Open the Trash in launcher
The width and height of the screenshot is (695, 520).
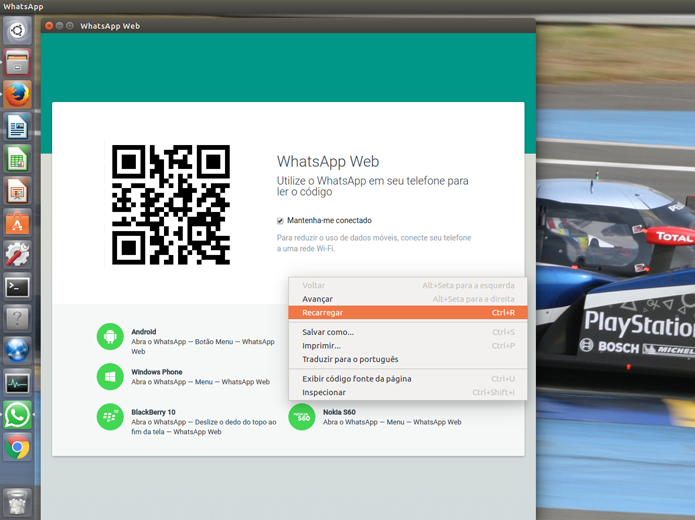[x=17, y=502]
